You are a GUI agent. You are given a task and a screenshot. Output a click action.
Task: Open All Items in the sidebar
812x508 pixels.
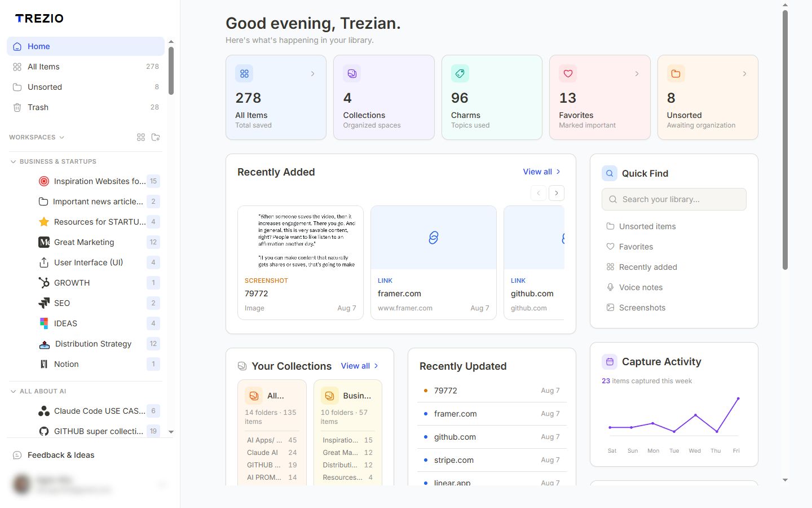click(86, 67)
